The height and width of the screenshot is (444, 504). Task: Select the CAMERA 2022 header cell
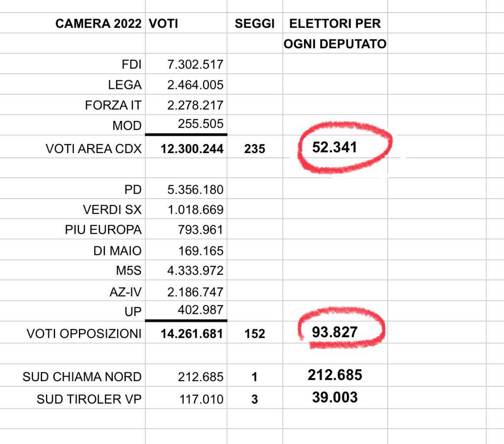(x=72, y=23)
